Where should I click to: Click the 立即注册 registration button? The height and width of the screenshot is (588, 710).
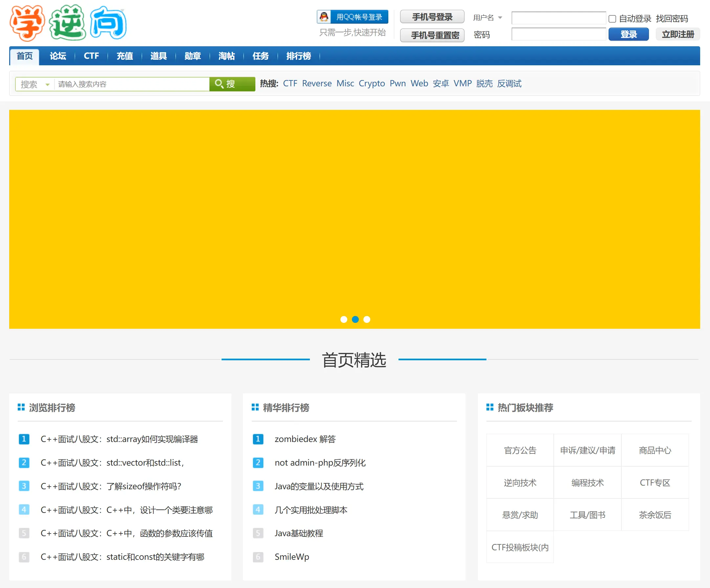coord(678,34)
